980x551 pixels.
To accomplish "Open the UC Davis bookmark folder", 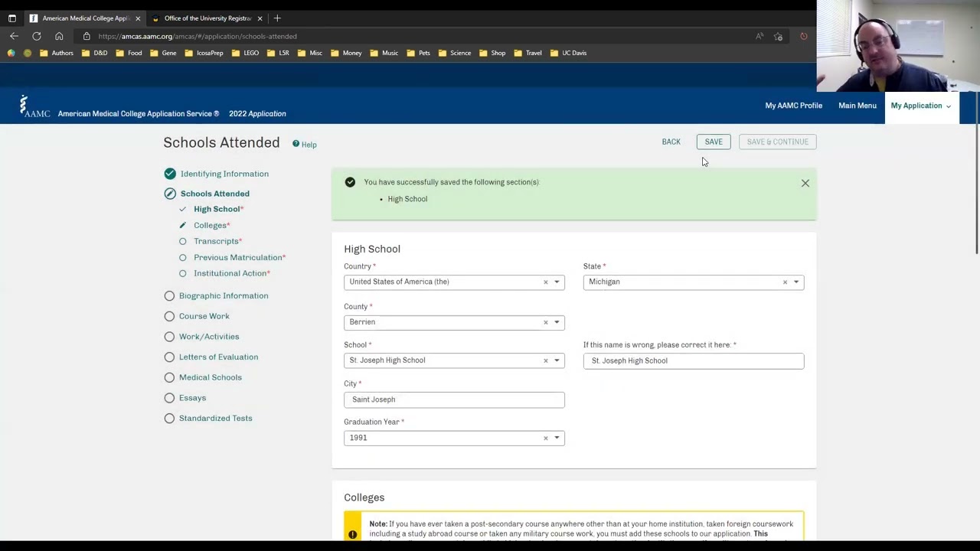I will point(568,53).
